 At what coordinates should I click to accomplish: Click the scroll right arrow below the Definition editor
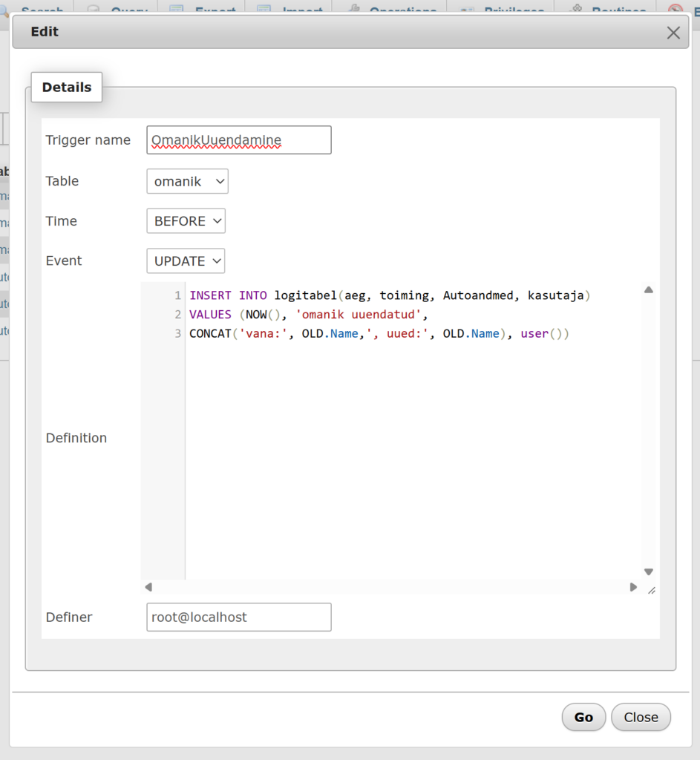click(x=633, y=587)
